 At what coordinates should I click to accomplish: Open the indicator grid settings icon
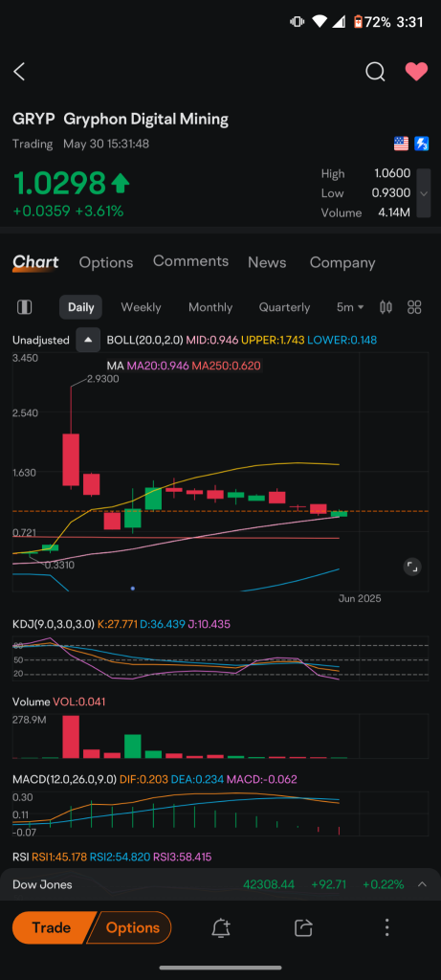[x=414, y=307]
